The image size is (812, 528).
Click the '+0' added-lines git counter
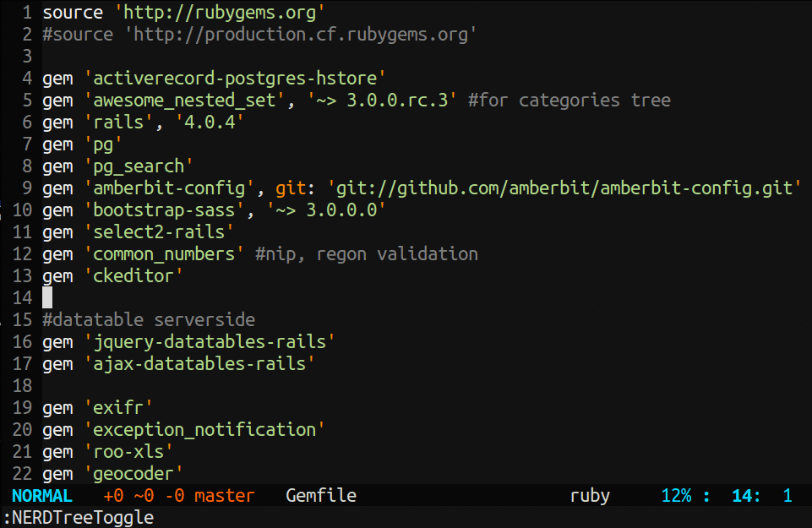coord(113,496)
